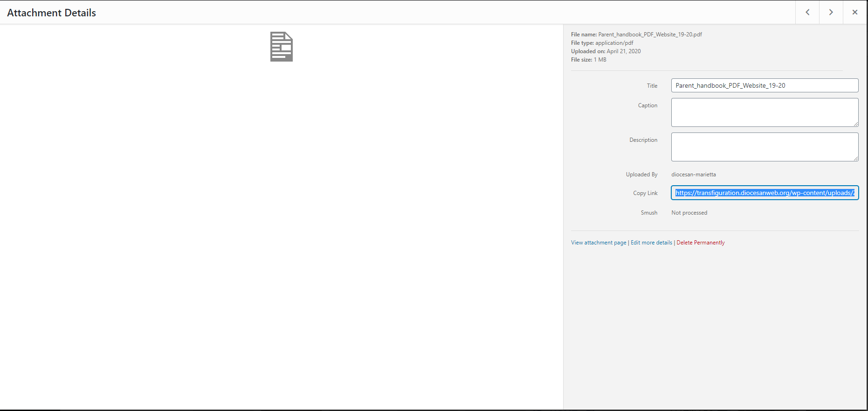This screenshot has height=411, width=868.
Task: Focus the Title input field
Action: (765, 85)
